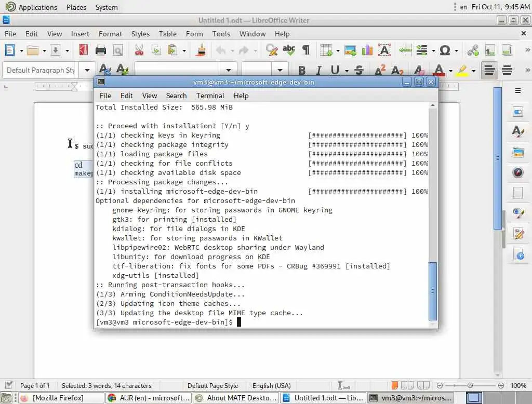The height and width of the screenshot is (404, 532).
Task: Insert a table using the grid icon
Action: [326, 50]
